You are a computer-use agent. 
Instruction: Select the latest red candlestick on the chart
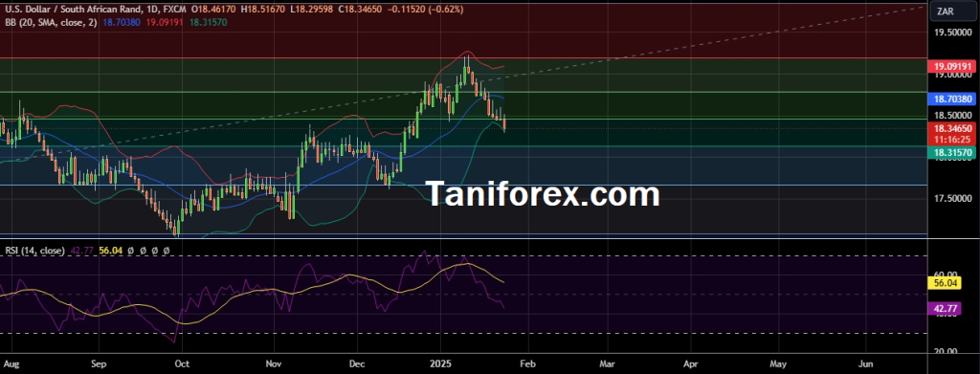coord(504,122)
